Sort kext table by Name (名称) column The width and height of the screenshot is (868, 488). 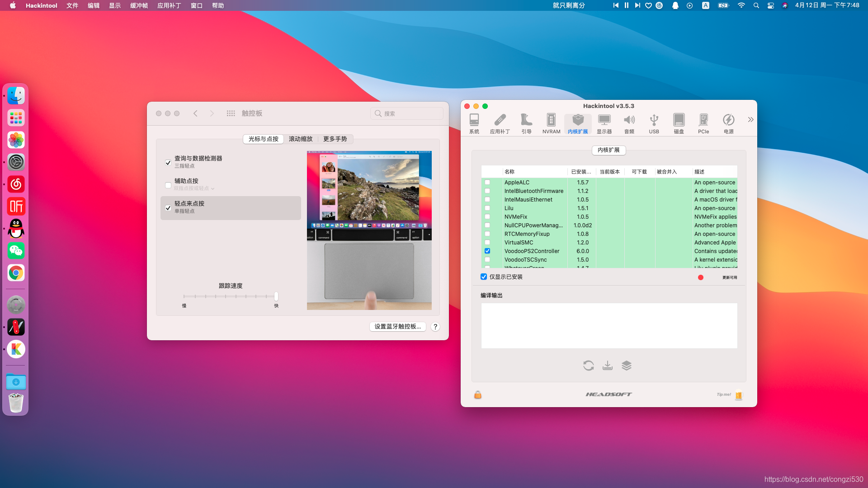pyautogui.click(x=535, y=172)
